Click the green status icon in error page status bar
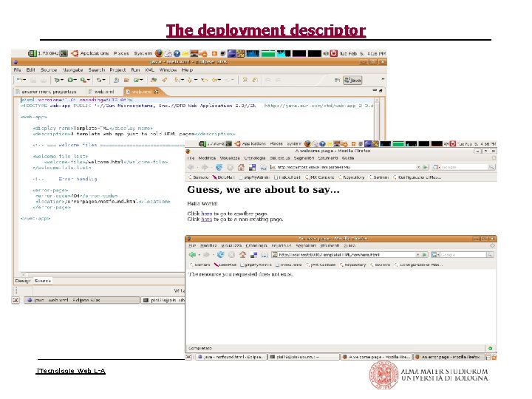The width and height of the screenshot is (532, 399). [x=491, y=348]
